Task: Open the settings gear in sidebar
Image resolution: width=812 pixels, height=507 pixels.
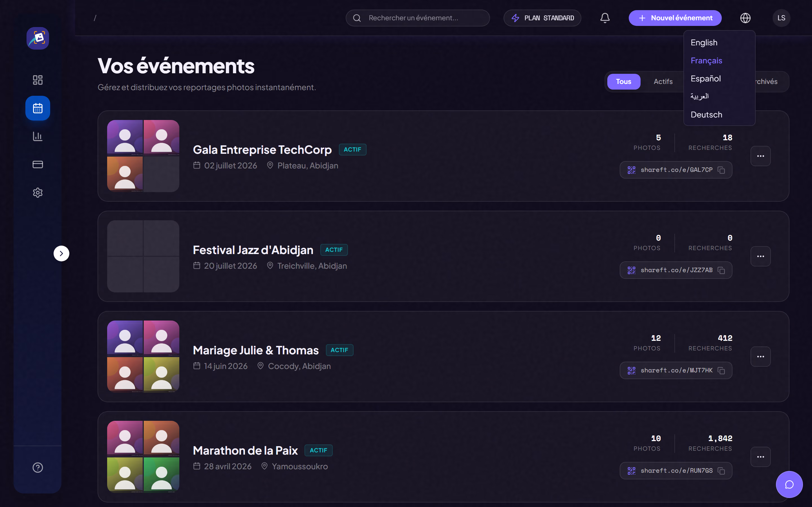Action: 37,192
